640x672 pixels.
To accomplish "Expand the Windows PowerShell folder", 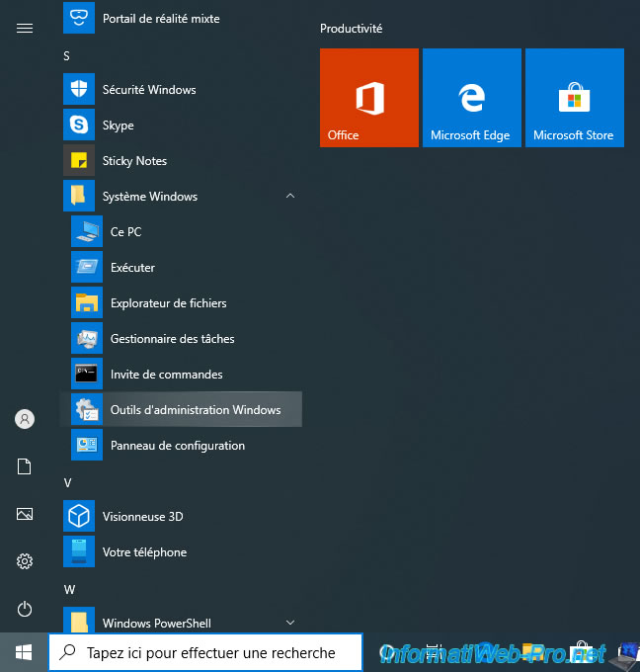I will tap(290, 623).
